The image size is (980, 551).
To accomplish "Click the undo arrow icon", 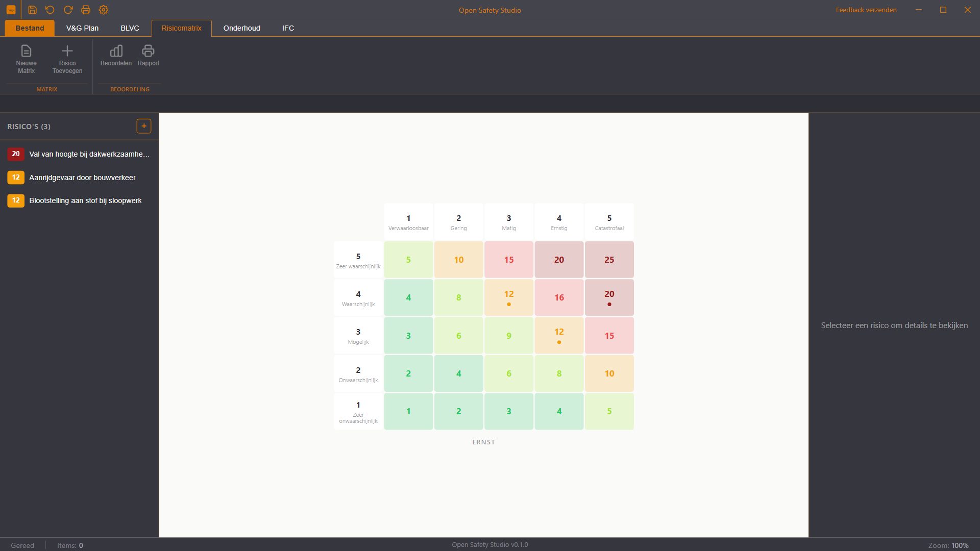I will (50, 10).
